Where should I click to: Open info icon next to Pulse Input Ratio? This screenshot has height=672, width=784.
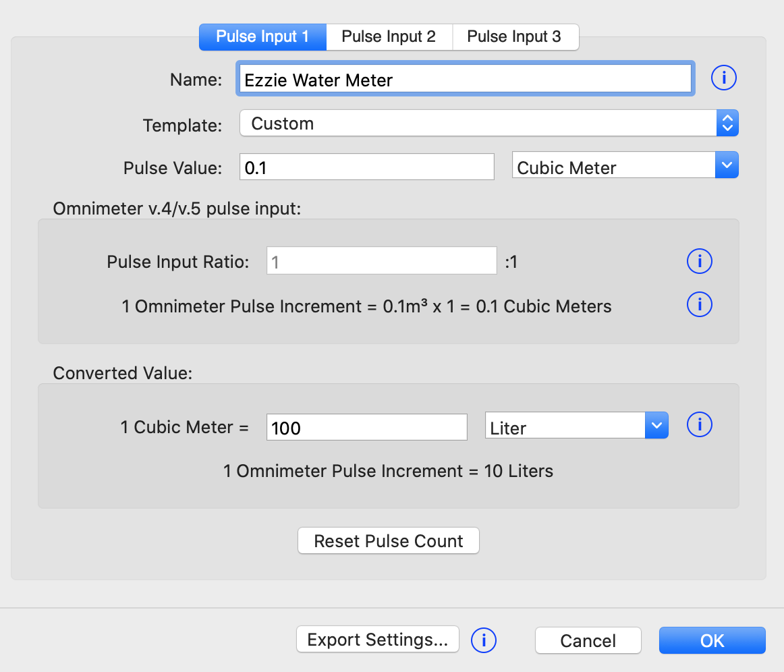pyautogui.click(x=699, y=261)
